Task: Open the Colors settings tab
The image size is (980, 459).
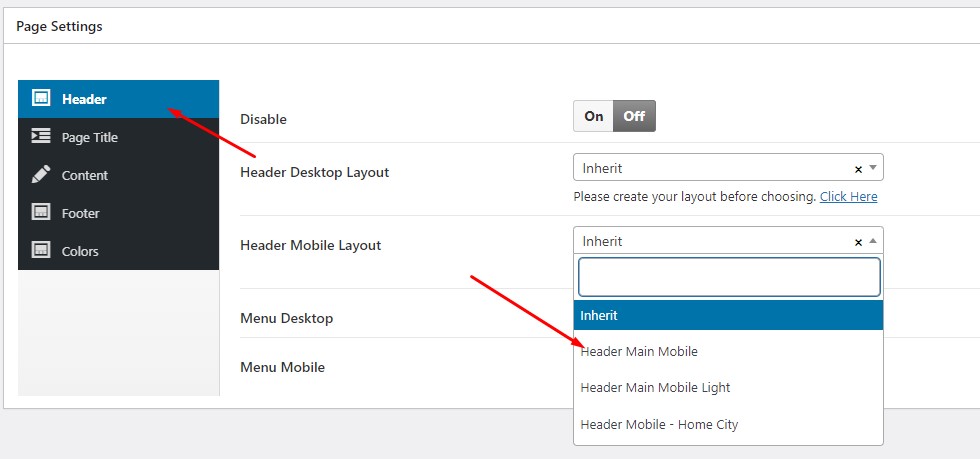Action: point(80,251)
